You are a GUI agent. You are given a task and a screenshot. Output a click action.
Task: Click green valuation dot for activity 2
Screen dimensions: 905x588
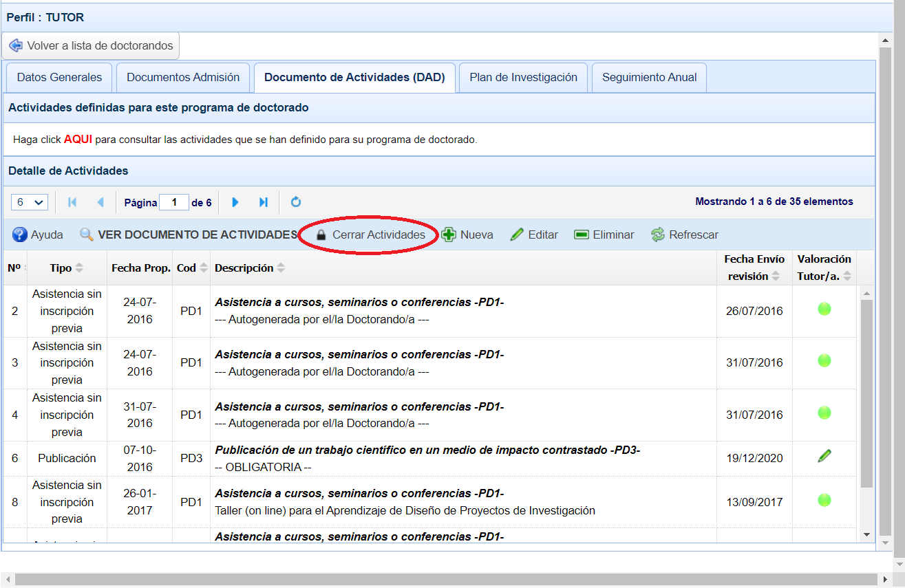[x=824, y=309]
